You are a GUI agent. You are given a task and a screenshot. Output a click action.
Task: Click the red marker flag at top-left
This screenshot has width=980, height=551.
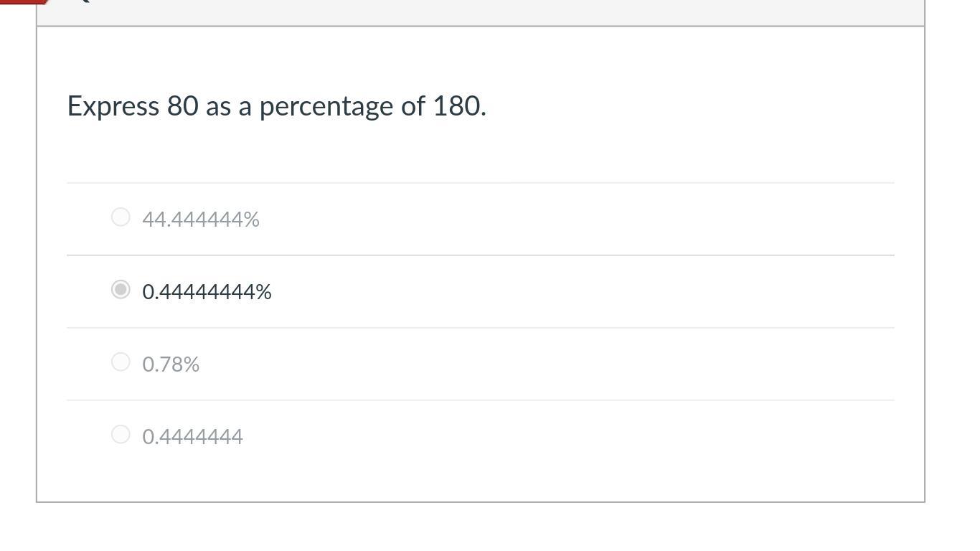(x=22, y=2)
